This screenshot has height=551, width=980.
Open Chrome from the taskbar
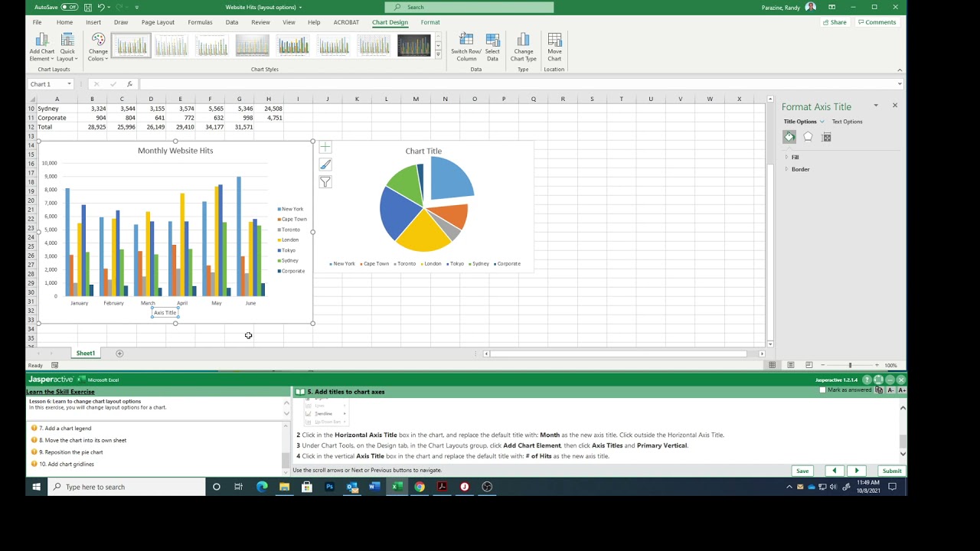(420, 487)
